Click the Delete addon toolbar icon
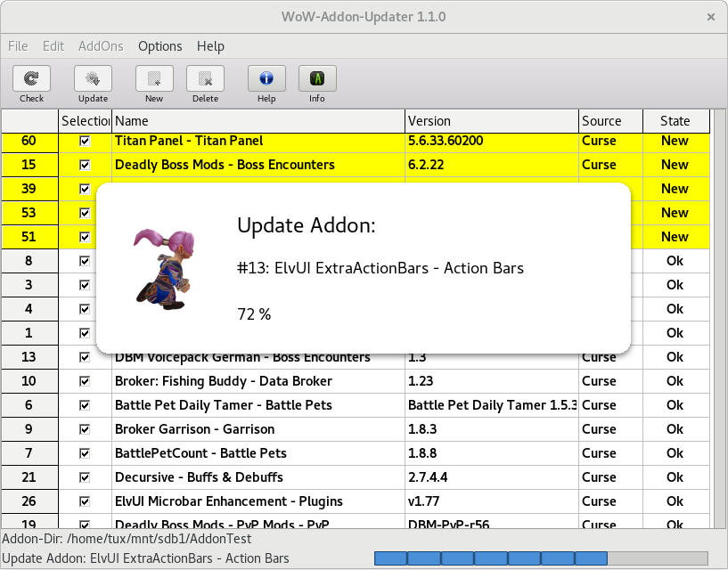Viewport: 728px width, 570px height. (x=205, y=79)
